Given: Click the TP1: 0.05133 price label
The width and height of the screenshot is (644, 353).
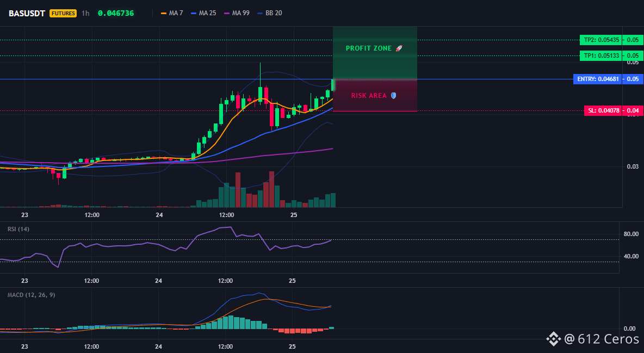Looking at the screenshot, I should [601, 55].
